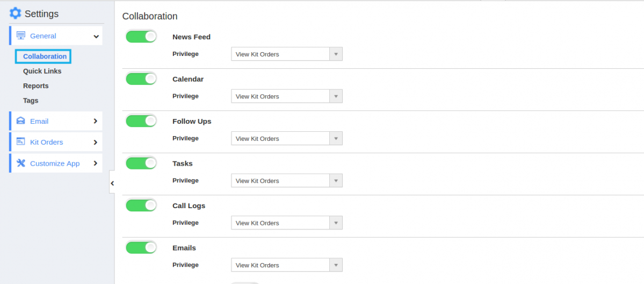The width and height of the screenshot is (644, 284).
Task: Click the Customize App tools icon
Action: (x=20, y=163)
